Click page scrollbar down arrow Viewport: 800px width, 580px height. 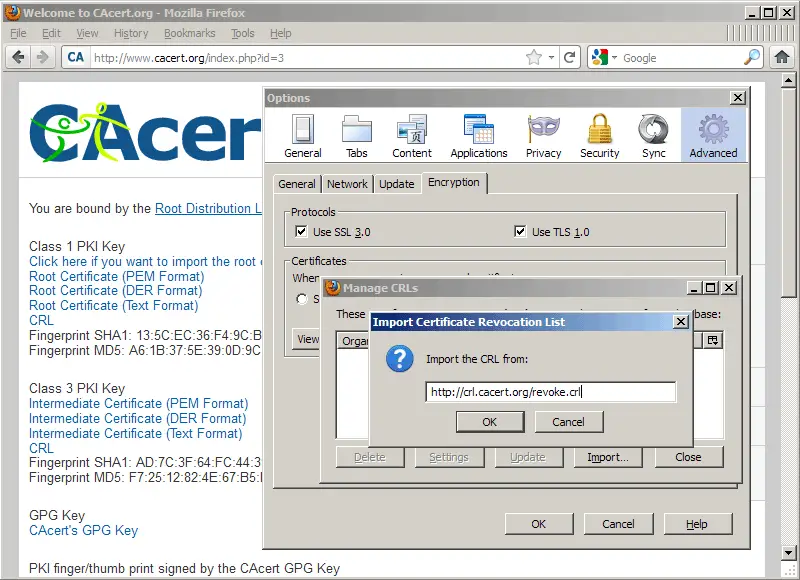click(x=788, y=552)
